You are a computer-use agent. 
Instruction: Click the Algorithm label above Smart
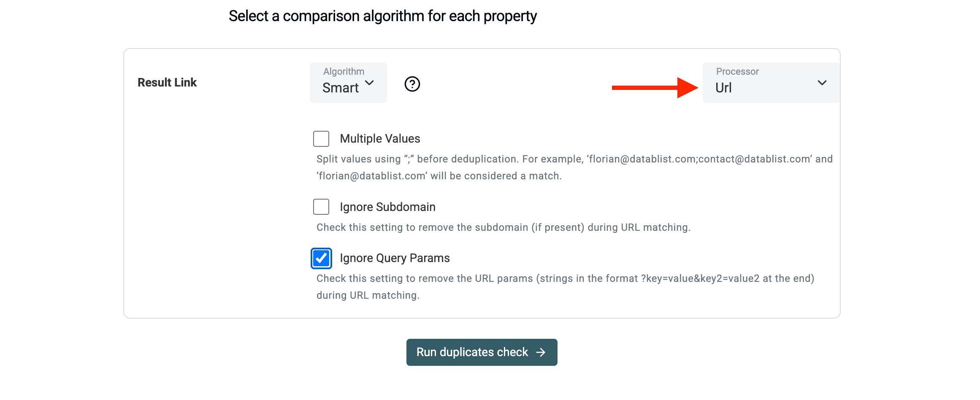pos(343,71)
